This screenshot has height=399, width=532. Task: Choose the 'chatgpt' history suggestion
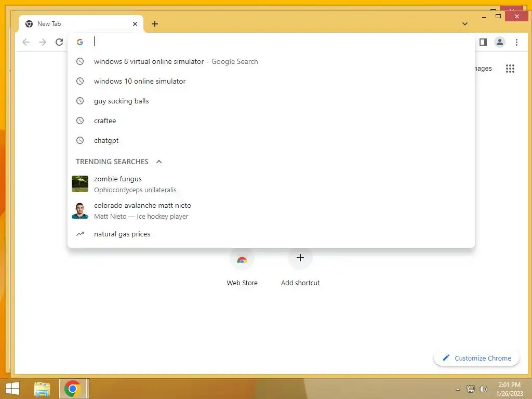pos(271,140)
